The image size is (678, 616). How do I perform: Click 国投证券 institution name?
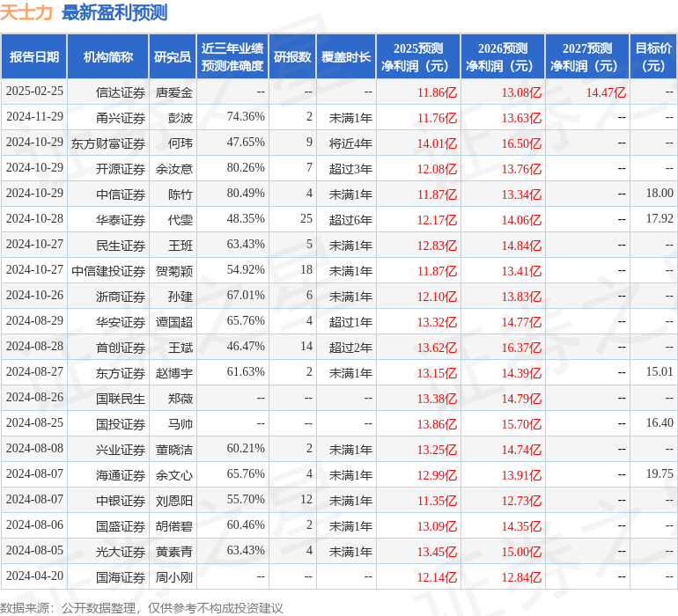[121, 423]
